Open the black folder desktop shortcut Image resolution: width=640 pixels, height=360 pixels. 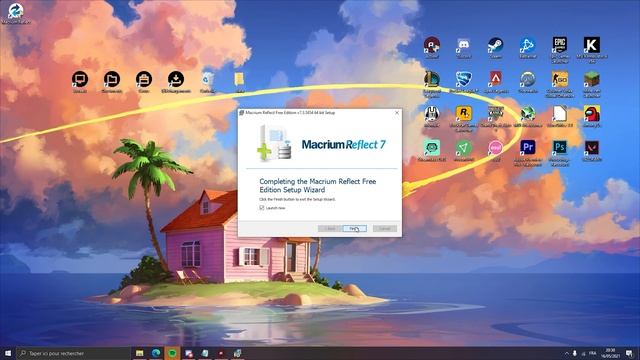112,82
